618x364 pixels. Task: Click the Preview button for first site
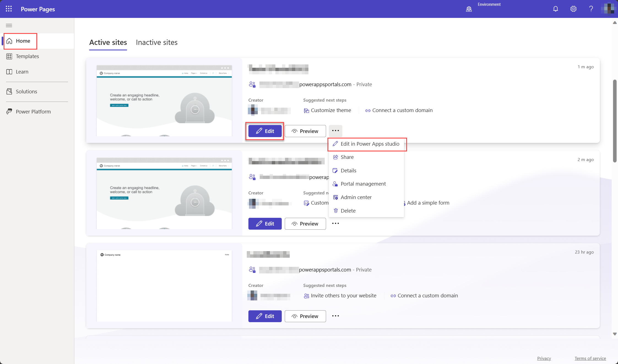click(x=305, y=131)
